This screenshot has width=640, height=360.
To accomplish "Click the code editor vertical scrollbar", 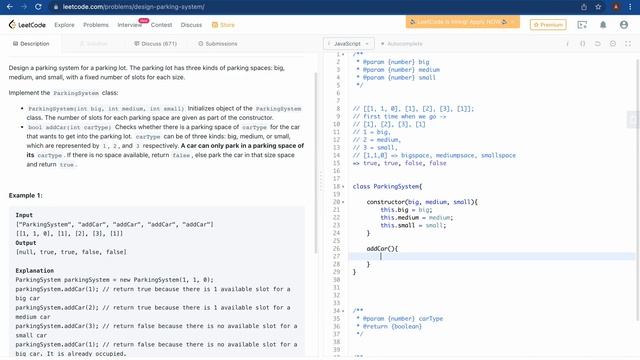I will 638,190.
